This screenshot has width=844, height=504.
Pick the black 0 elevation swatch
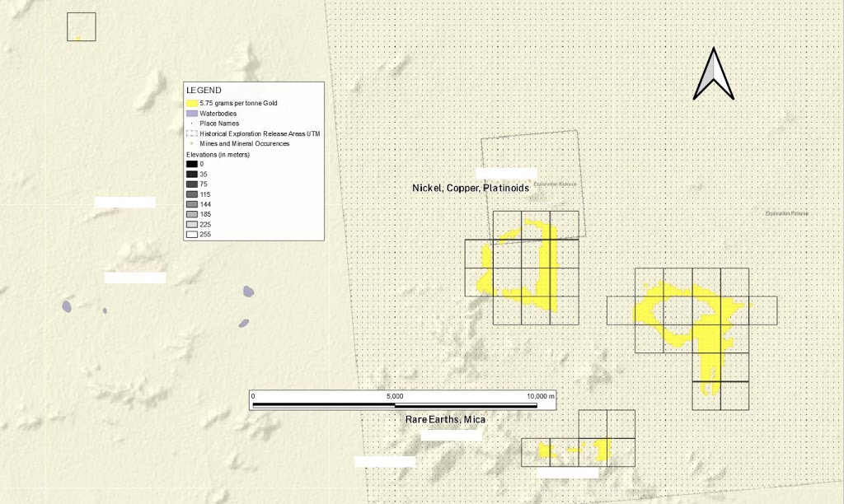pyautogui.click(x=192, y=164)
